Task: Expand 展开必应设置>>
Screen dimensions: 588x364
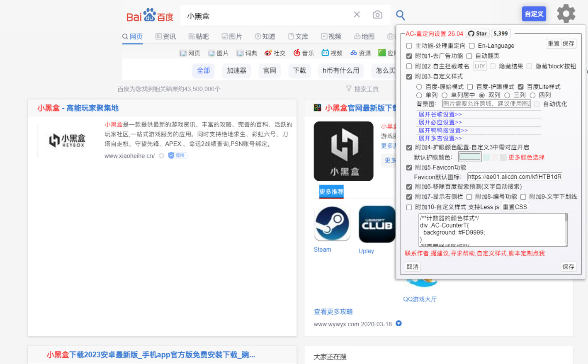Action: pyautogui.click(x=440, y=122)
